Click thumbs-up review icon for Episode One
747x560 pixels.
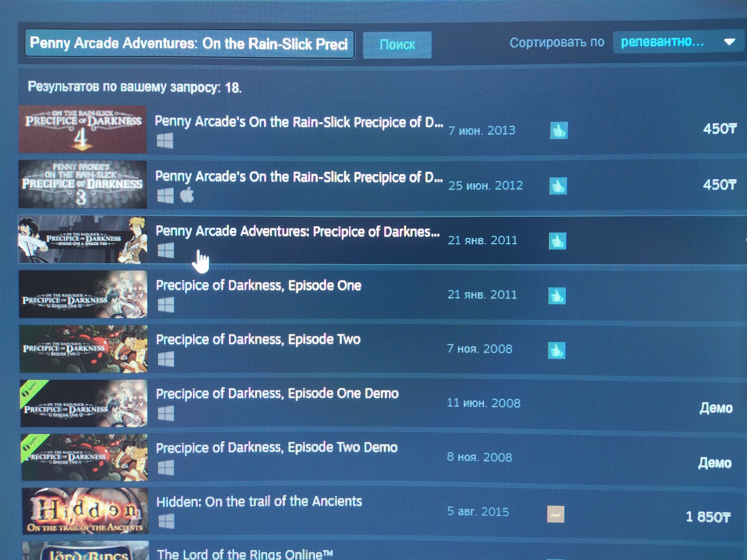coord(557,296)
